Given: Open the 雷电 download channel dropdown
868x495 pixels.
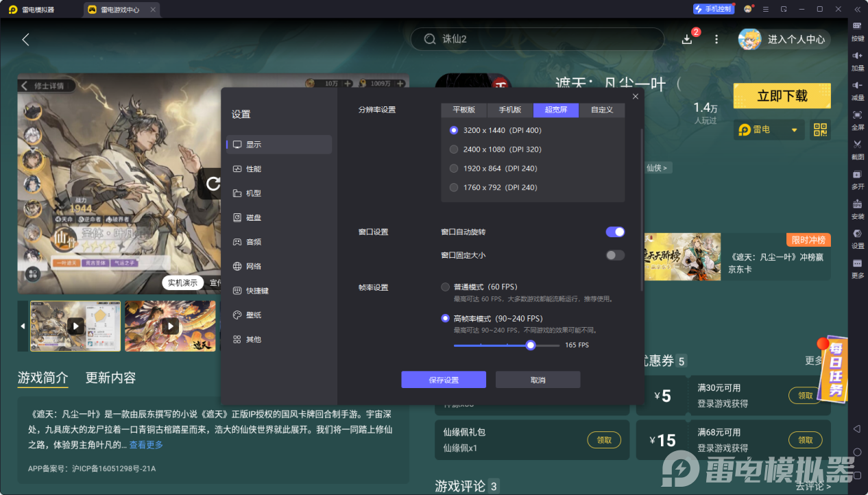Looking at the screenshot, I should 768,129.
